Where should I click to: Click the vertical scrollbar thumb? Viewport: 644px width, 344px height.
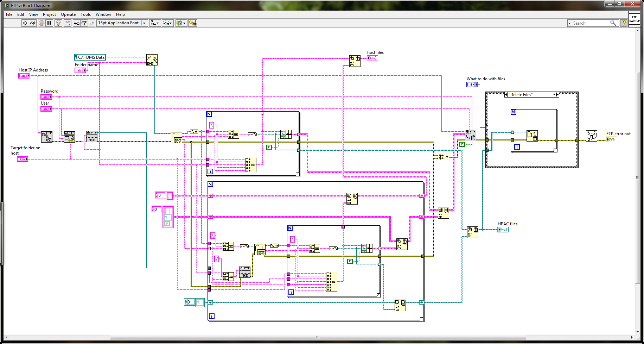(x=637, y=178)
